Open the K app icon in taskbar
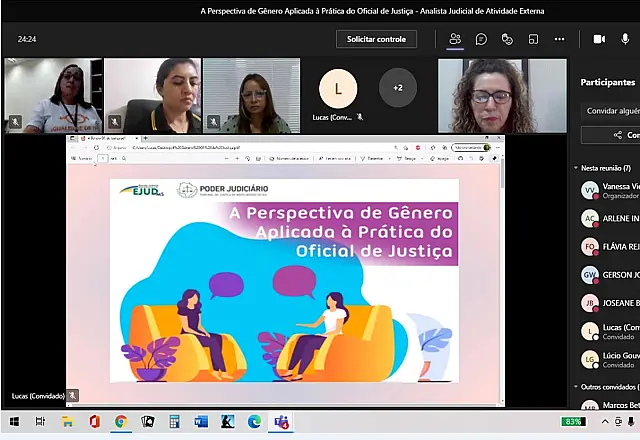This screenshot has width=640, height=440. tap(227, 422)
